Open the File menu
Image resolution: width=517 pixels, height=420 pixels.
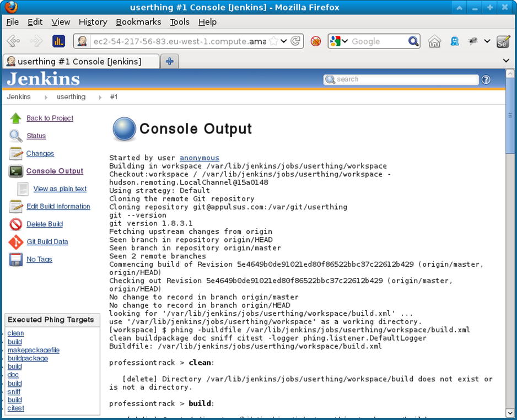point(13,22)
